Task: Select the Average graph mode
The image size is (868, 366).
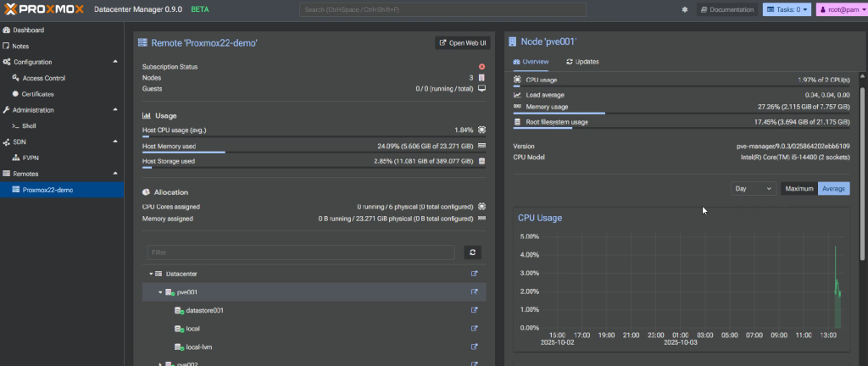Action: (x=832, y=189)
